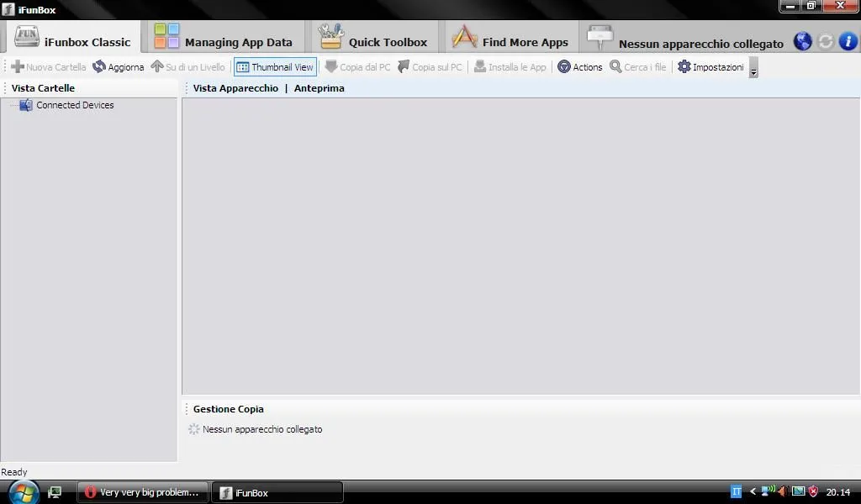Select Connected Devices tree node
The width and height of the screenshot is (861, 504).
74,105
